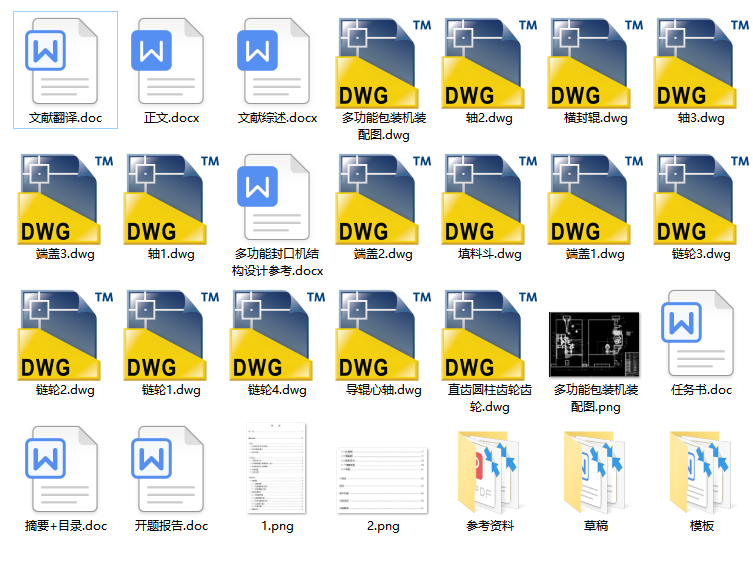Select the 2.png image thumbnail
The width and height of the screenshot is (753, 561).
tap(382, 480)
